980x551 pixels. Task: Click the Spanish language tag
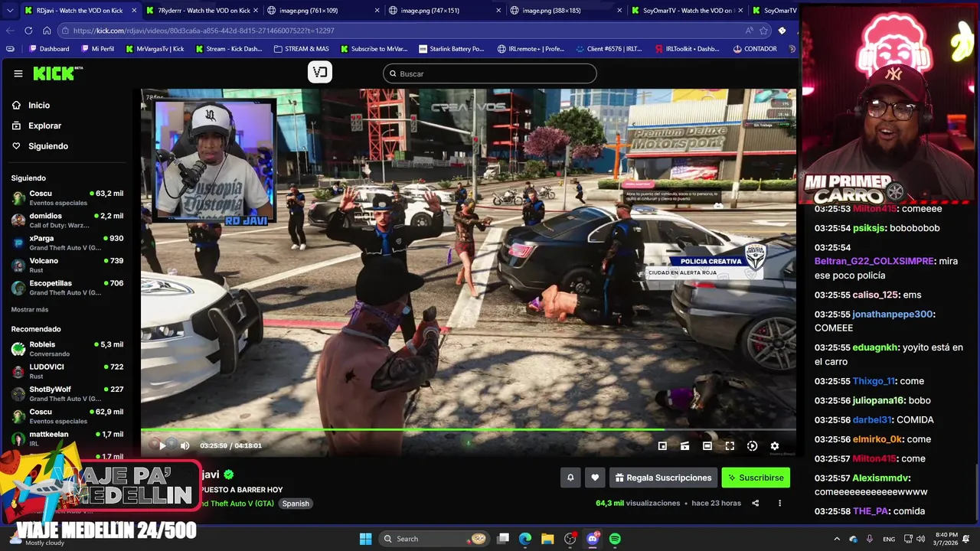click(x=296, y=504)
